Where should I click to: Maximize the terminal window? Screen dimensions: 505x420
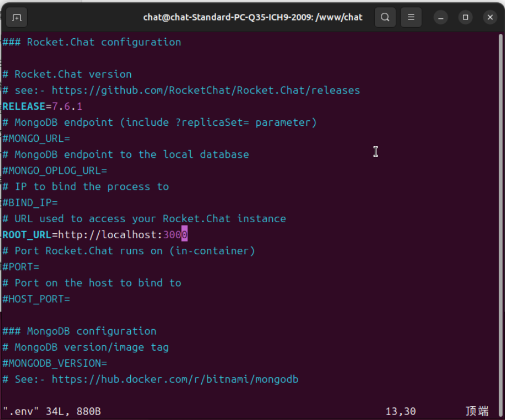click(466, 17)
